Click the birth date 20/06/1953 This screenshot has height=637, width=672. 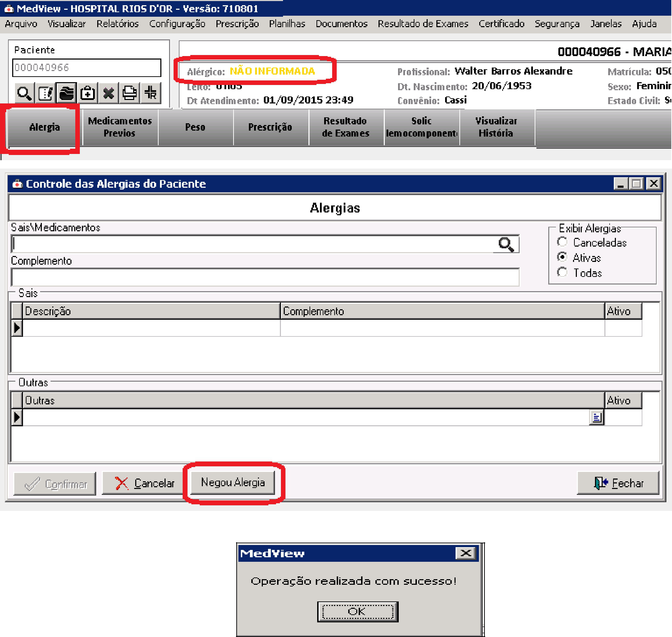pyautogui.click(x=502, y=86)
